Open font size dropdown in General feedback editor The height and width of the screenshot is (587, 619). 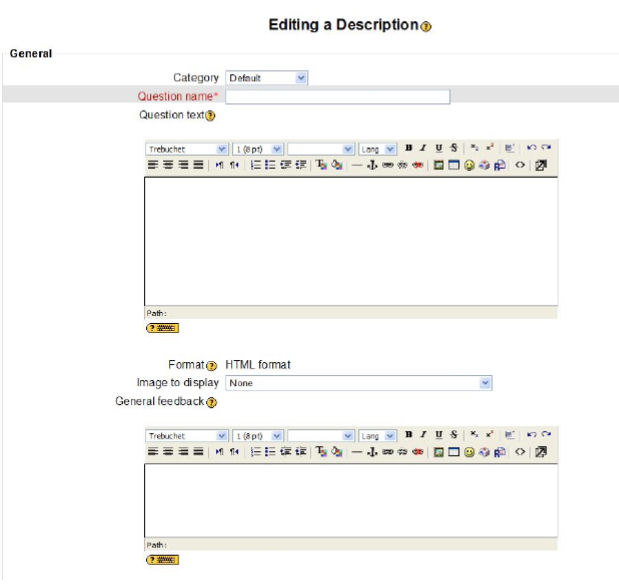click(258, 437)
